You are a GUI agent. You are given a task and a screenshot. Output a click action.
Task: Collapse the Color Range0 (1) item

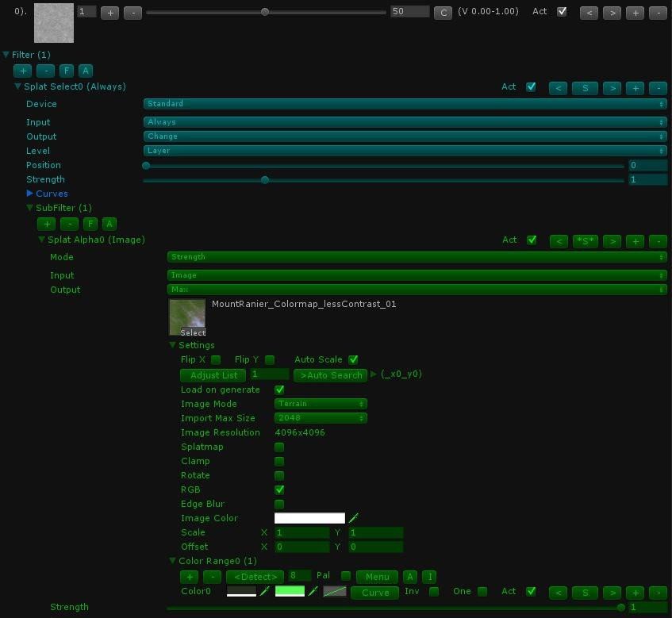pos(173,561)
